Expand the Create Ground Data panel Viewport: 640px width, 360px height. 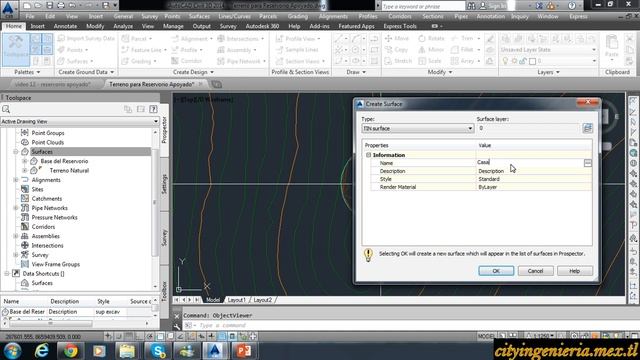pyautogui.click(x=86, y=72)
